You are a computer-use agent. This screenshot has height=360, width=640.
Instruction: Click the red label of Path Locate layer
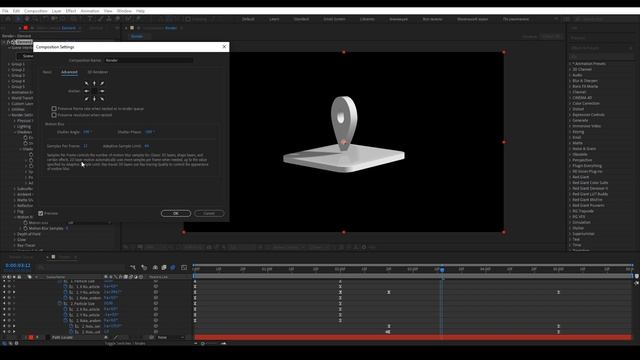31,338
